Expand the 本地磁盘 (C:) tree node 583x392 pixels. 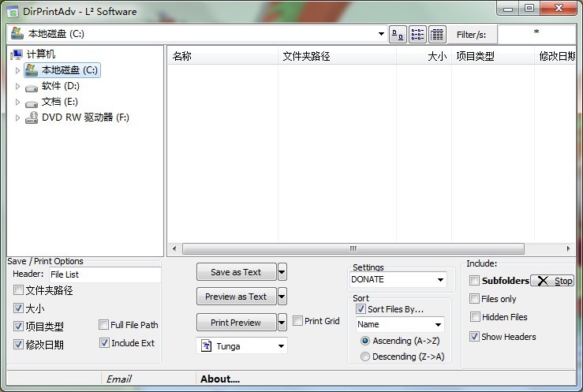click(x=17, y=70)
